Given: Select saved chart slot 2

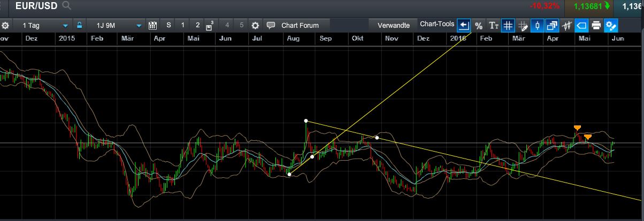Looking at the screenshot, I should tap(197, 25).
